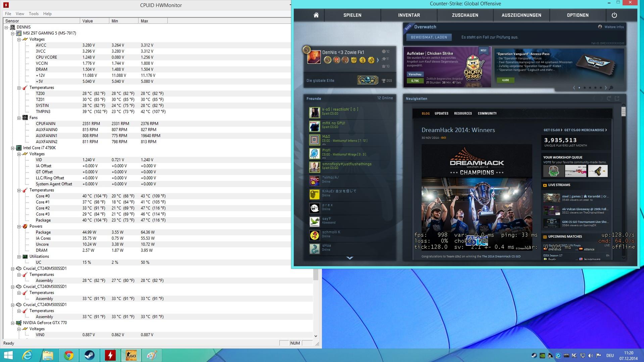644x362 pixels.
Task: Open the SPIELEN tab in CS:GO
Action: click(352, 15)
